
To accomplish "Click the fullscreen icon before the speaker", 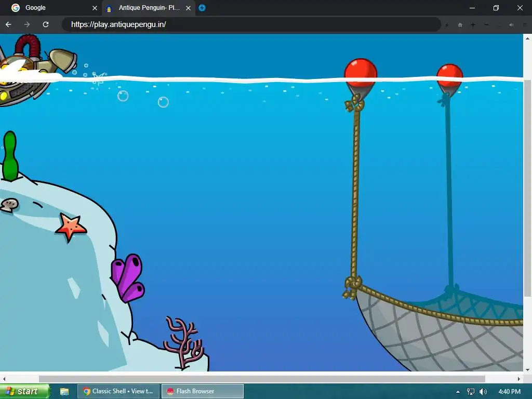I will tap(499, 25).
